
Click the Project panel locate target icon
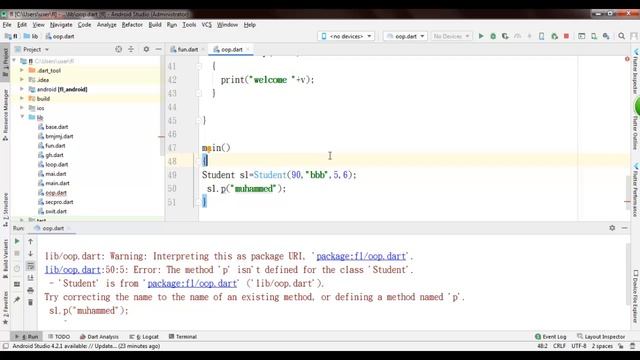tap(118, 49)
